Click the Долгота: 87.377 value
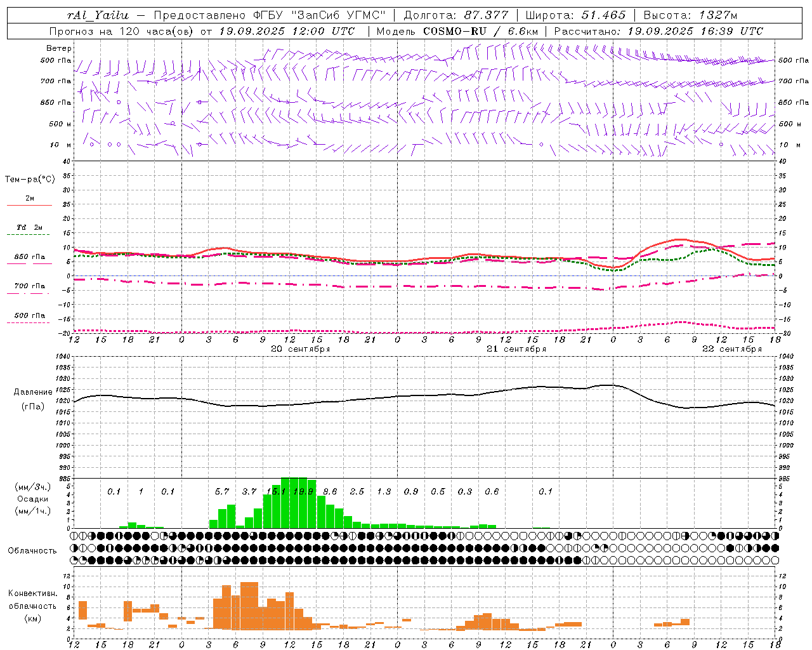 (x=456, y=15)
